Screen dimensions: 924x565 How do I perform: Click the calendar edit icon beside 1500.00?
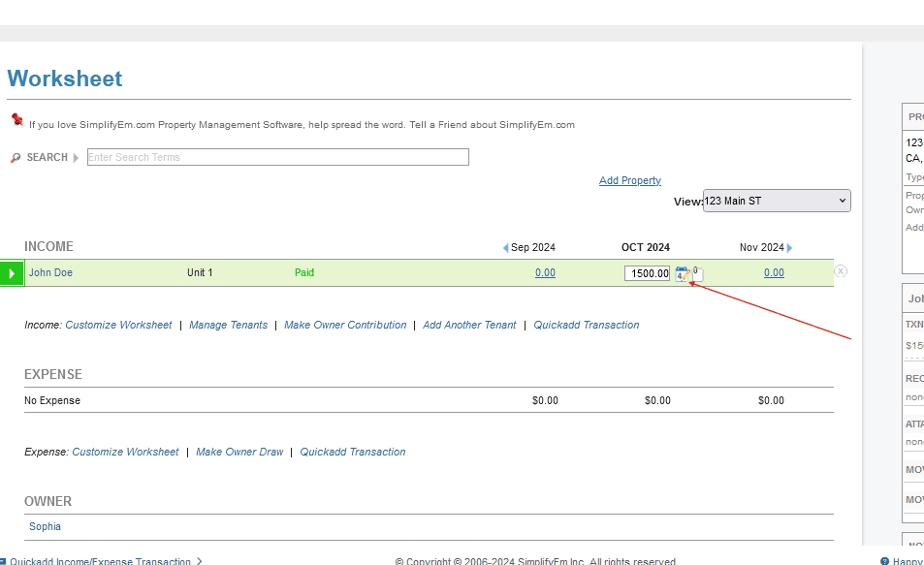pos(682,274)
